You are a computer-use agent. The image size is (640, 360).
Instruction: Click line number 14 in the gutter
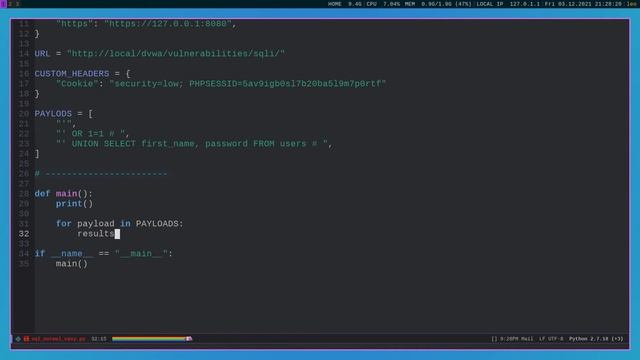click(x=24, y=54)
